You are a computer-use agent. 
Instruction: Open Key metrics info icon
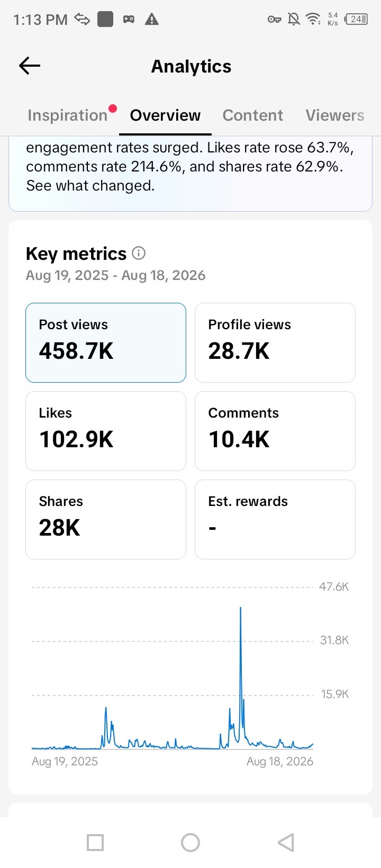click(x=139, y=254)
